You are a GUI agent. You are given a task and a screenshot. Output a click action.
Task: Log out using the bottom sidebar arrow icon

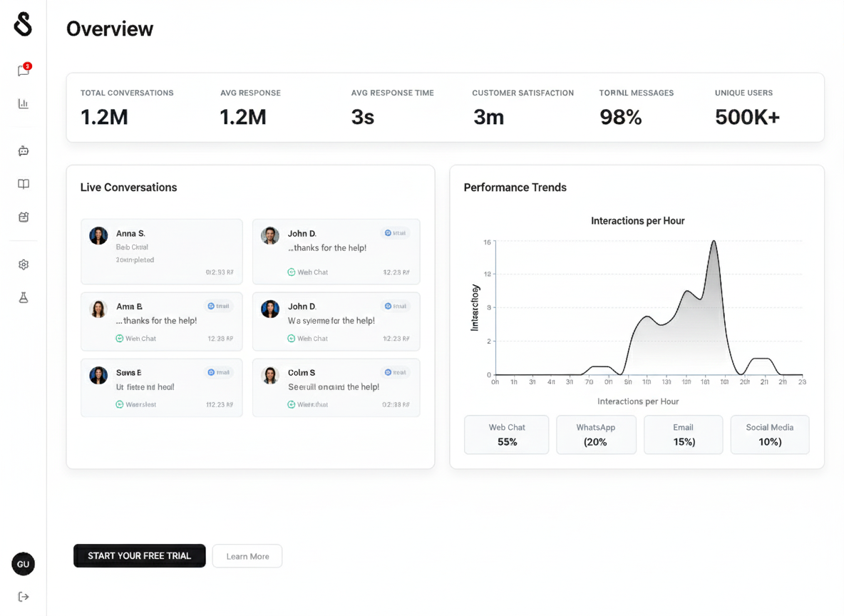(x=23, y=597)
